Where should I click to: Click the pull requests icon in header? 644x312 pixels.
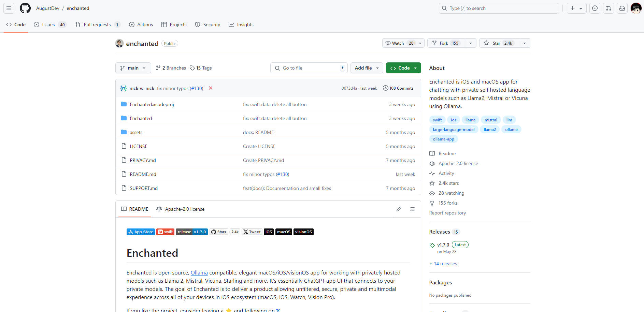[x=609, y=8]
